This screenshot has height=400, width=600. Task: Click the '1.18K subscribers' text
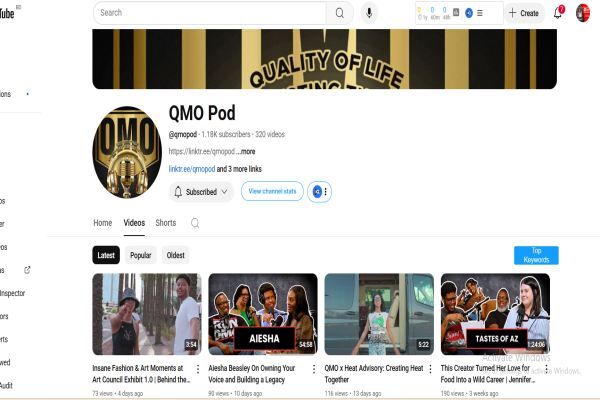(226, 134)
